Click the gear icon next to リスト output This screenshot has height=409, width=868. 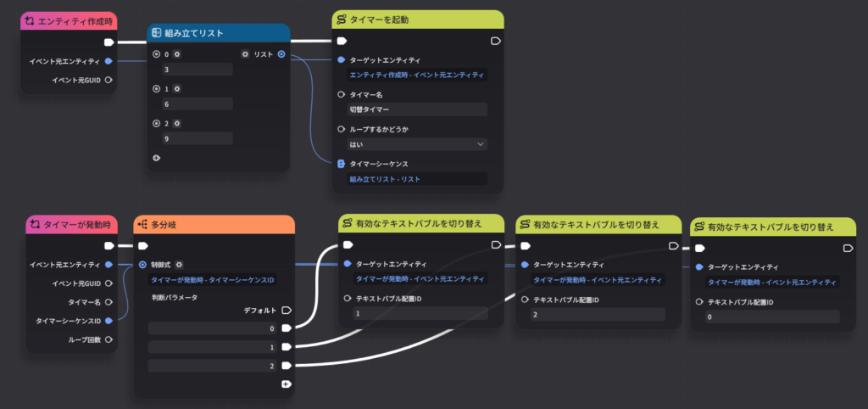tap(245, 54)
